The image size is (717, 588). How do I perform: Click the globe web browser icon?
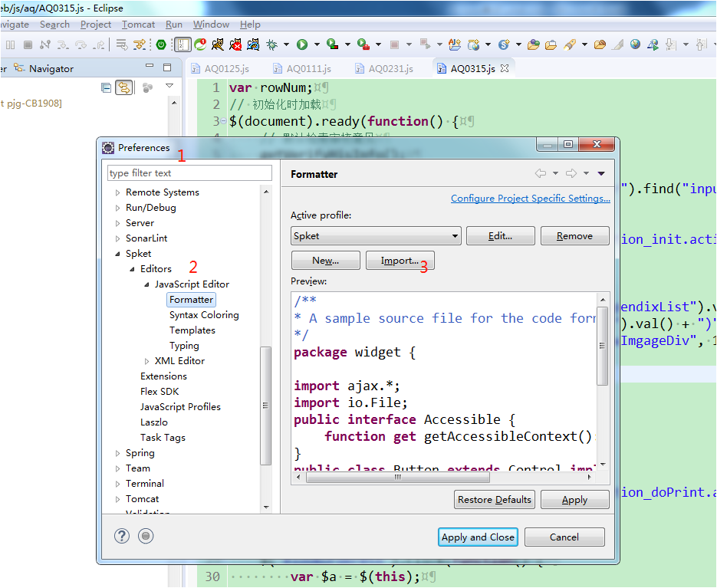pos(635,44)
